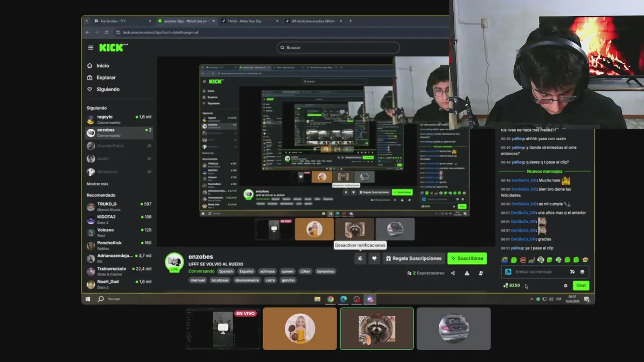Open offline DuendePablo channel
Viewport: 644px width, 362px height.
pyautogui.click(x=119, y=146)
